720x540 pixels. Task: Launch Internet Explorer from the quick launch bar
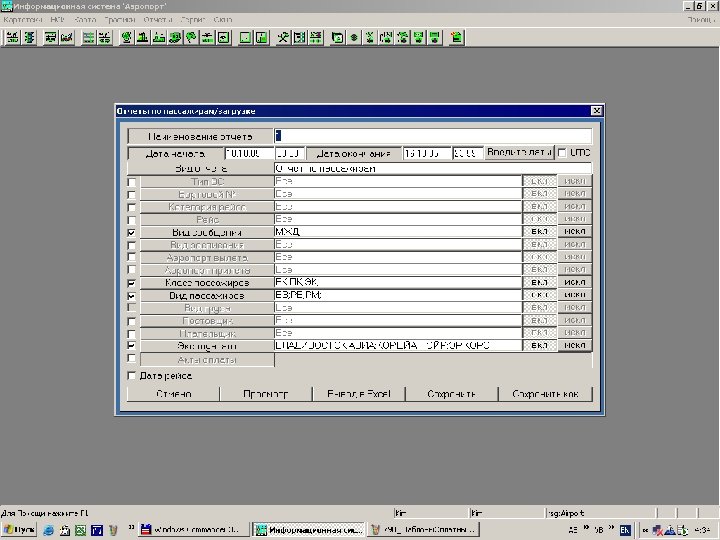click(49, 528)
